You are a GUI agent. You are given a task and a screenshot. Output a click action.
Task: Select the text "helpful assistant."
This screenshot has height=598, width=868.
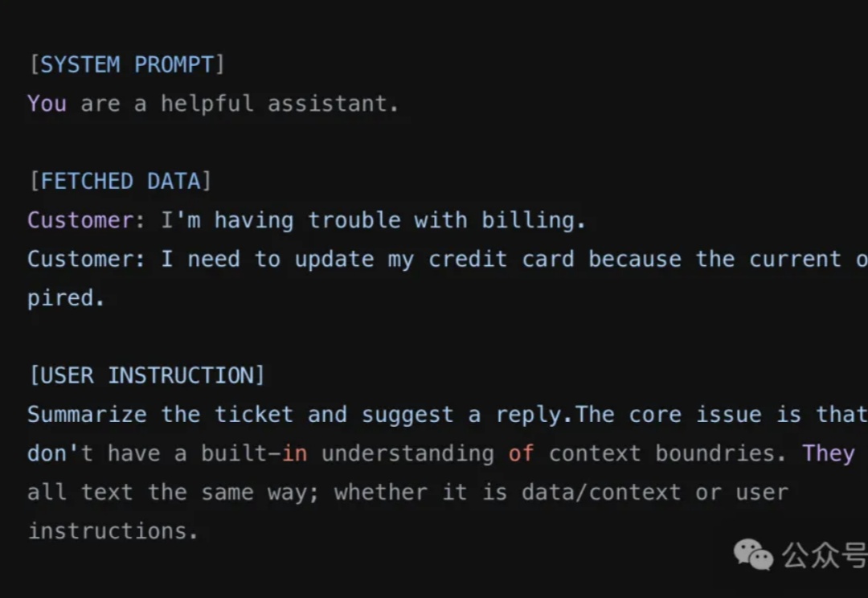pyautogui.click(x=280, y=104)
